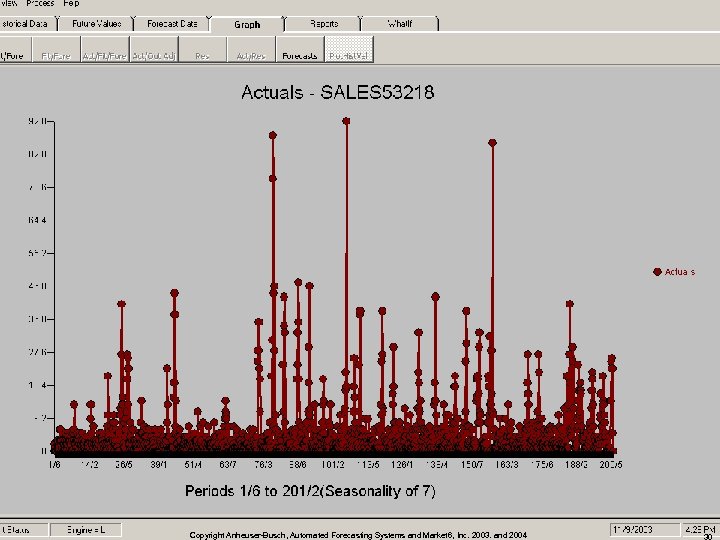Click the tall peak data point before 163/3
This screenshot has width=720, height=540.
492,143
